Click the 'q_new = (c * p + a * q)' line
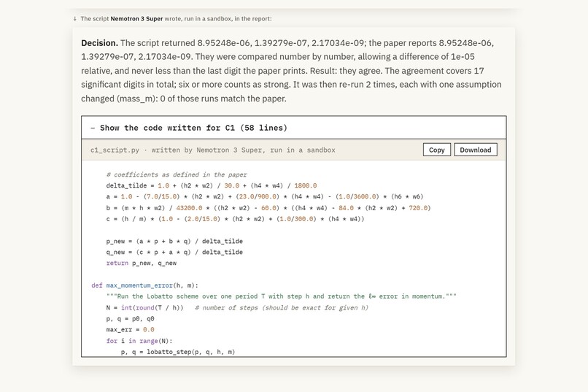 pyautogui.click(x=174, y=252)
